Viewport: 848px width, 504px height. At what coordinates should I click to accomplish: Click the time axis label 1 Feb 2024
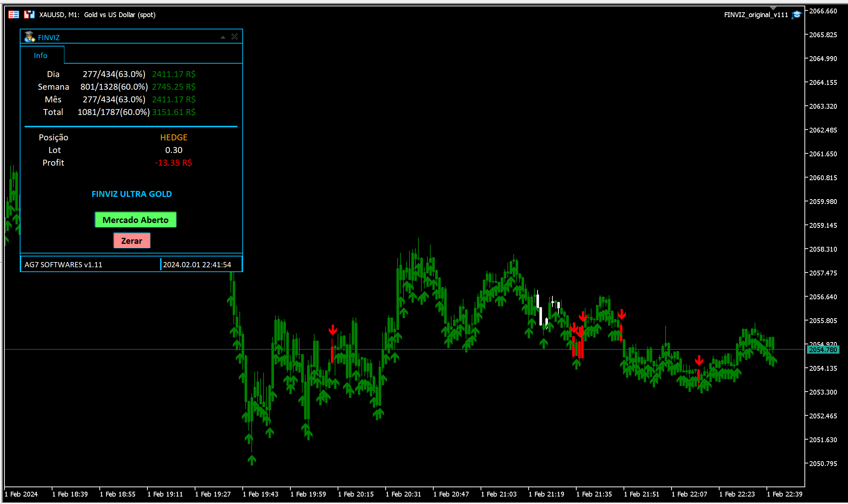pyautogui.click(x=21, y=494)
